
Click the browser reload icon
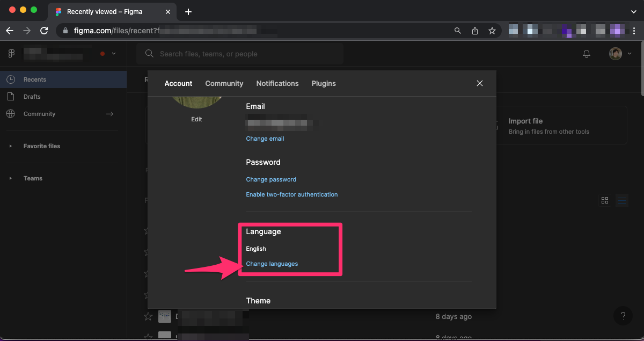tap(44, 31)
